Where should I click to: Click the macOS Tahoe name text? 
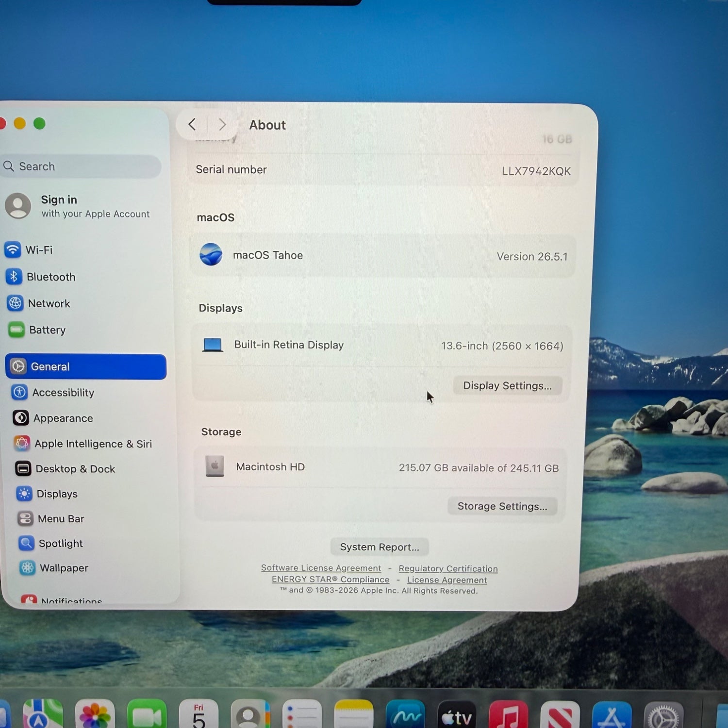[268, 255]
